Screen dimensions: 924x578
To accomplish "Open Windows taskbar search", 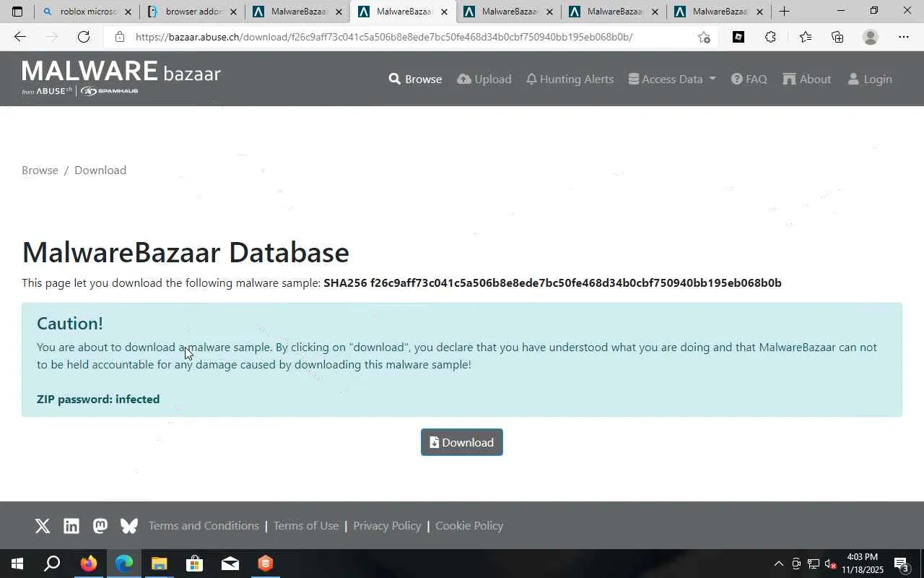I will tap(52, 564).
